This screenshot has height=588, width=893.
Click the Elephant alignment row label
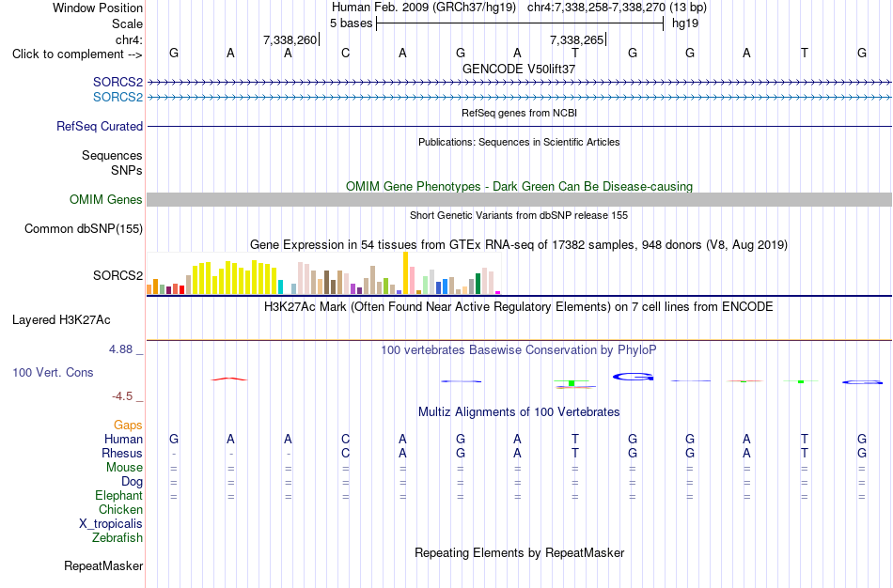tap(118, 496)
